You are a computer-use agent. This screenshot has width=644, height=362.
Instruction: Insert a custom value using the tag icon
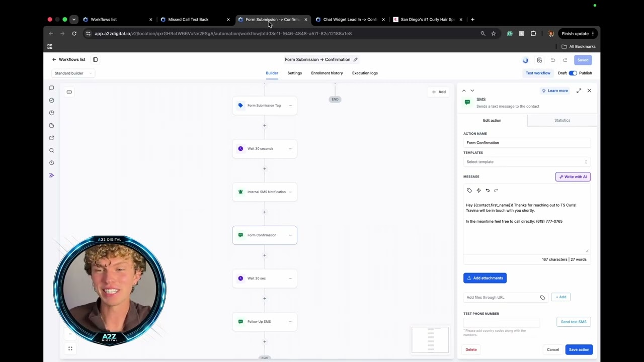469,191
